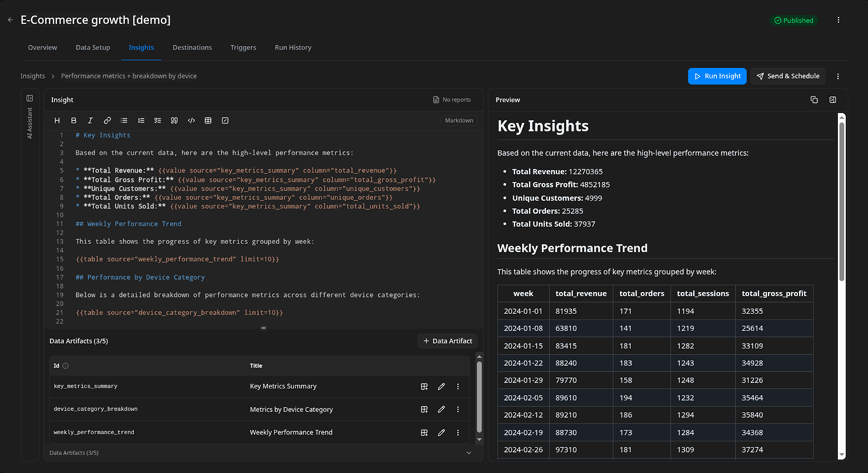Add a blockquote with the quote icon

(174, 120)
